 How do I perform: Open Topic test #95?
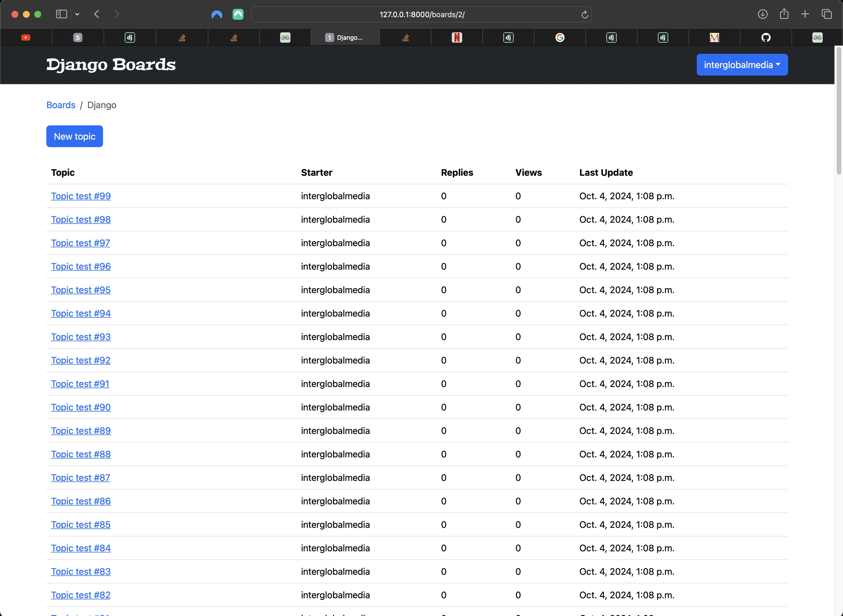81,290
